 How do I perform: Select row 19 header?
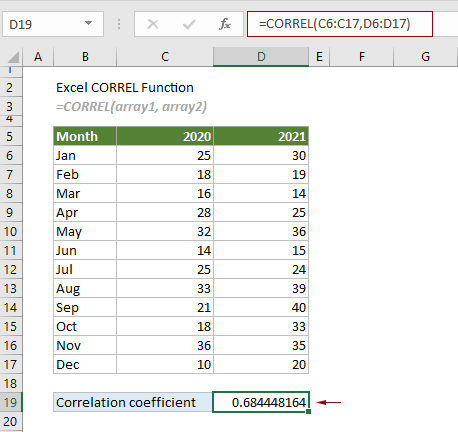click(11, 402)
